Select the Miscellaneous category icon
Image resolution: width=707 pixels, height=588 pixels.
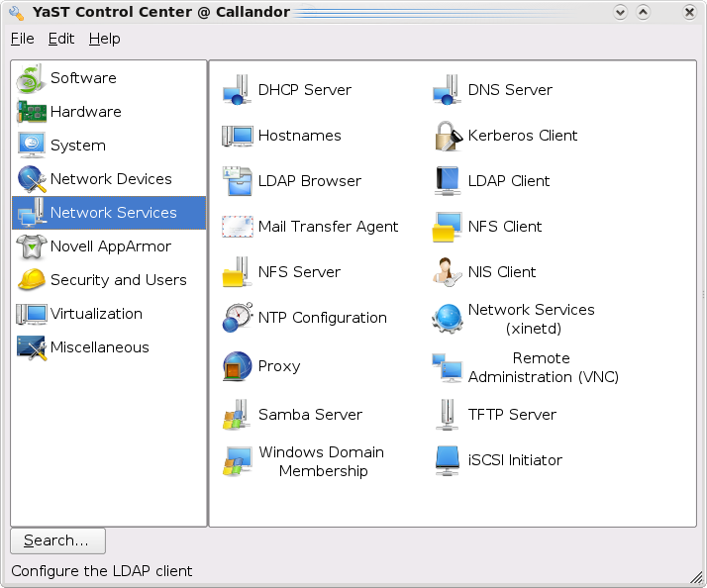click(x=32, y=347)
